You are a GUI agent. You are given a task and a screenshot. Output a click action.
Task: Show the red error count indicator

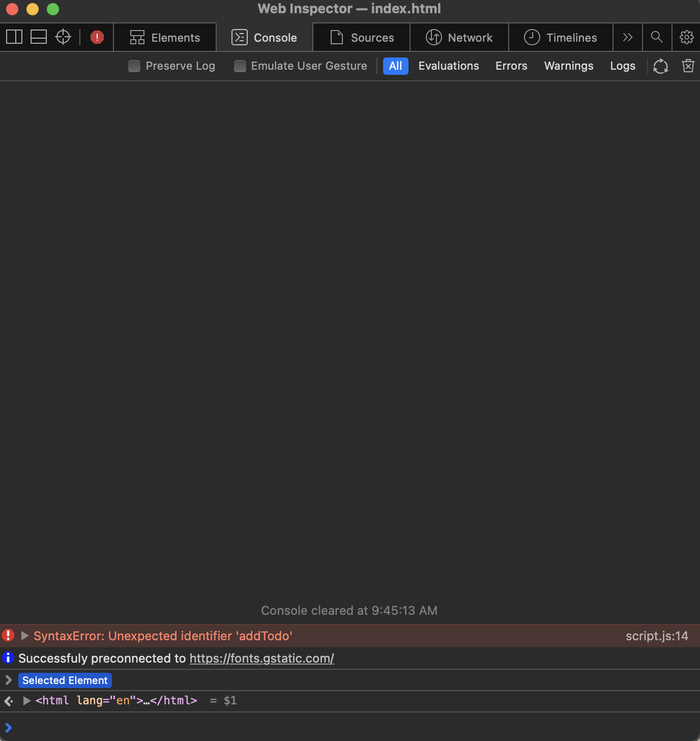point(97,37)
